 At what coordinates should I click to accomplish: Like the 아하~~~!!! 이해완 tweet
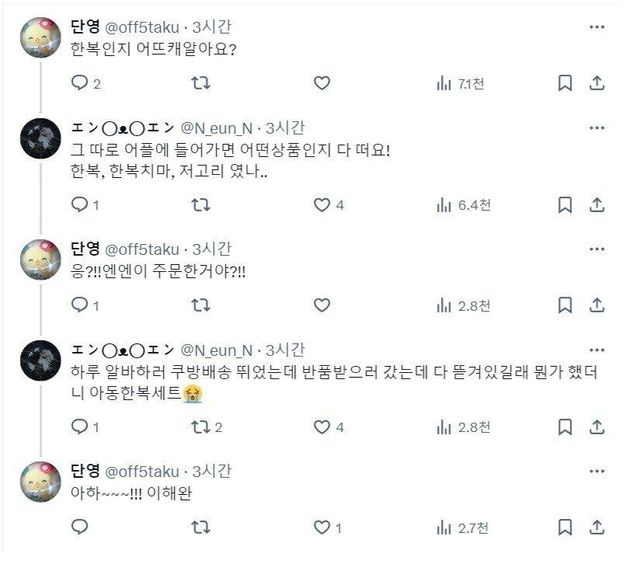point(321,526)
